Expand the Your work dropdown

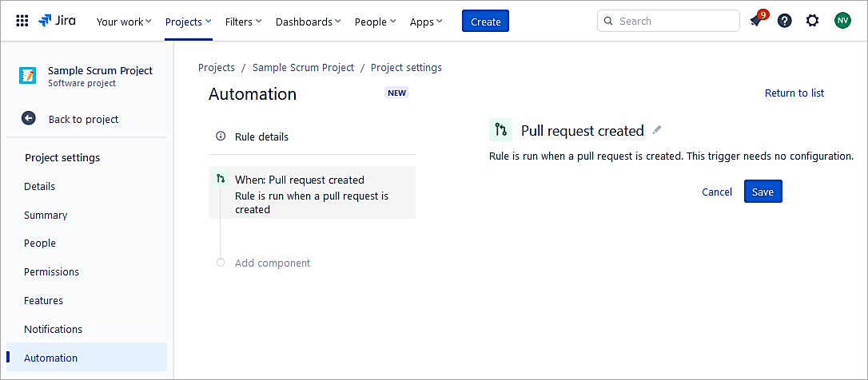pos(123,22)
